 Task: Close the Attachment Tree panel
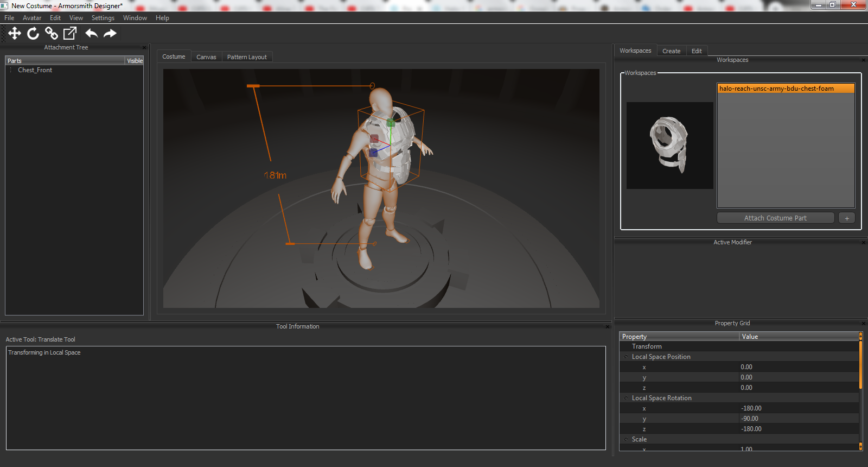[x=144, y=48]
